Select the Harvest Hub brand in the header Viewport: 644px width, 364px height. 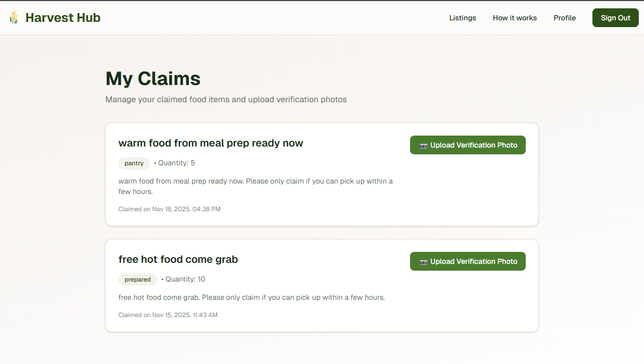click(63, 17)
